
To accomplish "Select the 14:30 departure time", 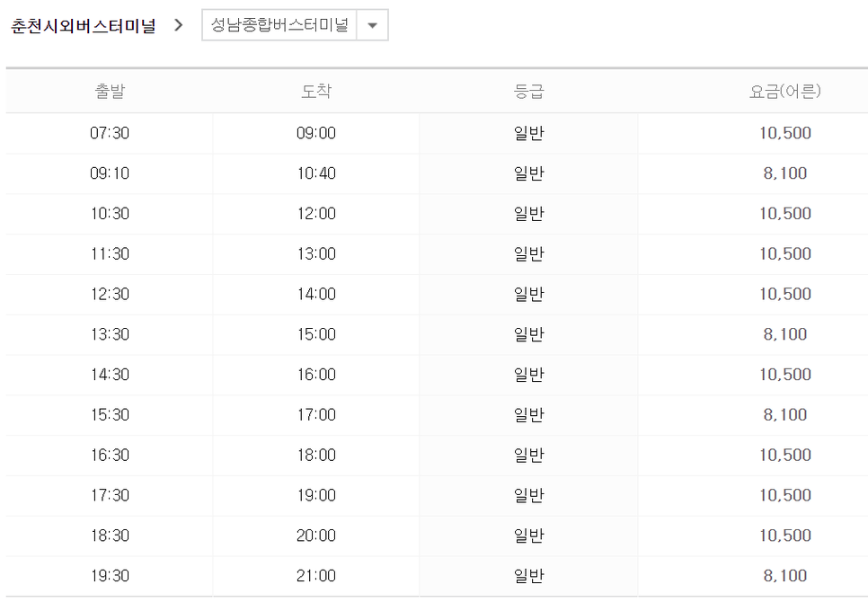I will click(110, 375).
